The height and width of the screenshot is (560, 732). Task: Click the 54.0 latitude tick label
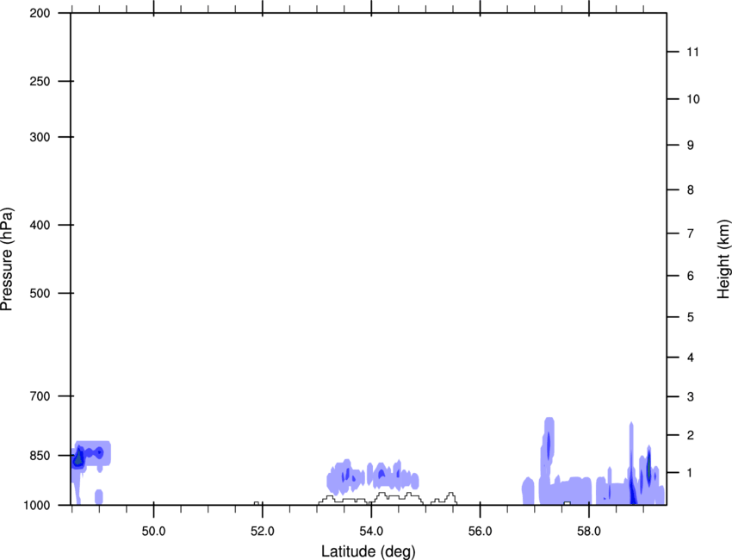point(371,532)
